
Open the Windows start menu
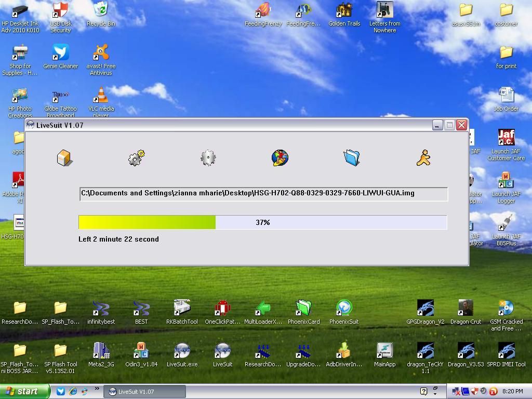(25, 392)
